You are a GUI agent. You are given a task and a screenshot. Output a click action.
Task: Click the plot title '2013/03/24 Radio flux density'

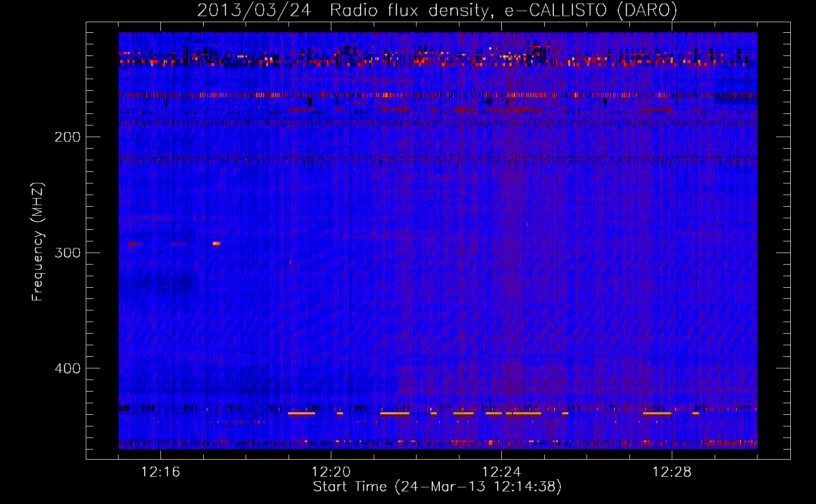(343, 11)
